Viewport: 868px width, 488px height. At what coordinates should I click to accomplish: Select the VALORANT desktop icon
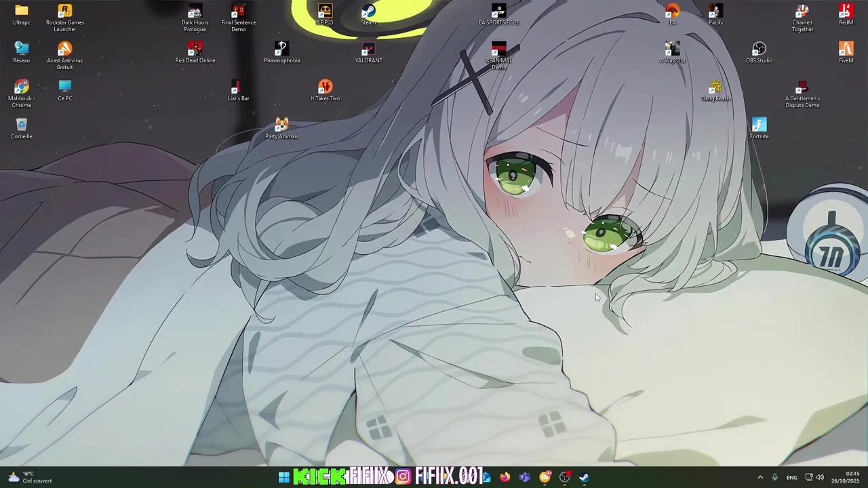(369, 53)
